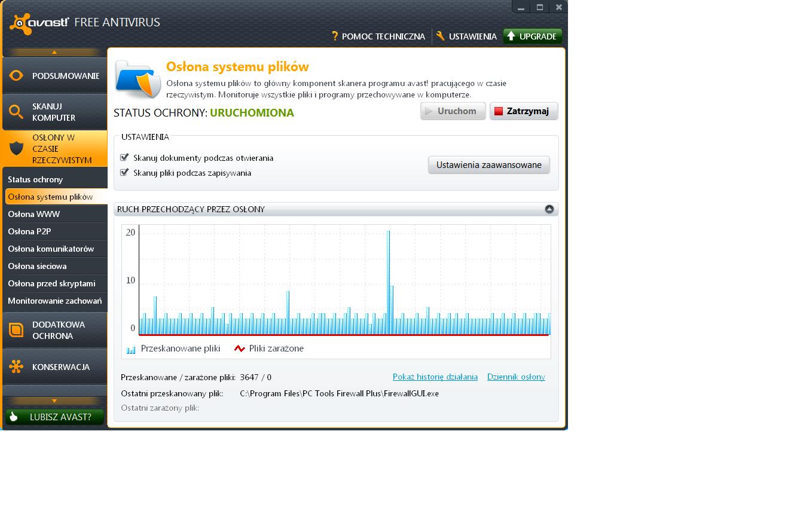
Task: Click the avast! logo icon
Action: 20,24
